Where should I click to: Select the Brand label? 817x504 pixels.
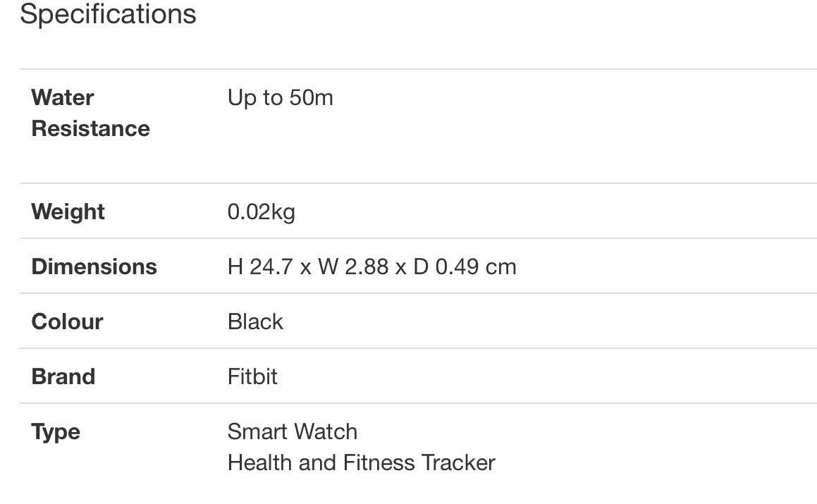pyautogui.click(x=63, y=376)
